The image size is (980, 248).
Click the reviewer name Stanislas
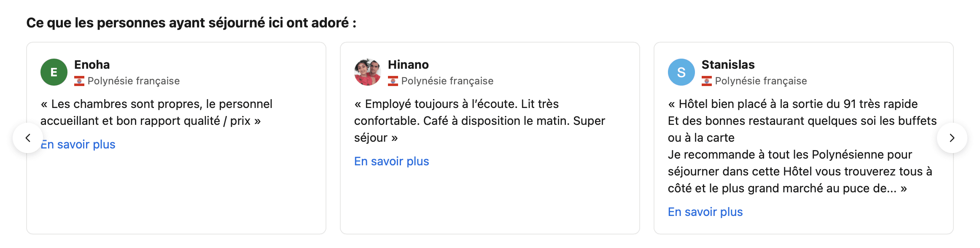[728, 65]
